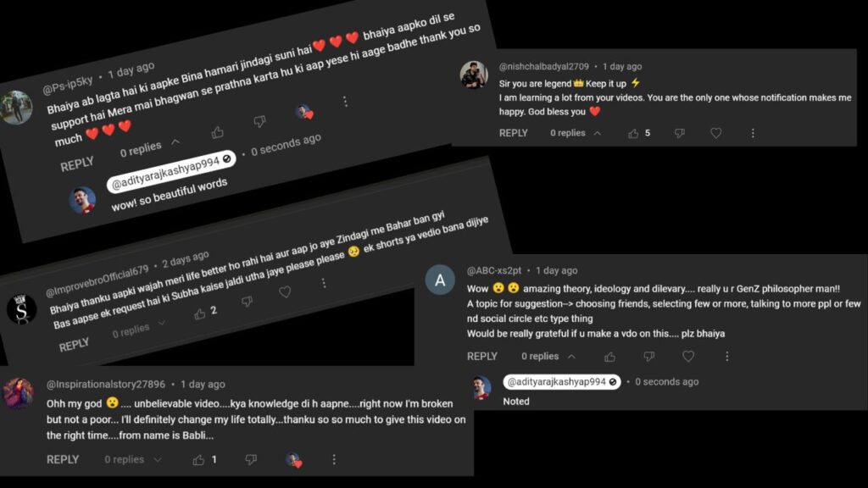
Task: Like the @ABC-xs2pt comment
Action: click(610, 357)
